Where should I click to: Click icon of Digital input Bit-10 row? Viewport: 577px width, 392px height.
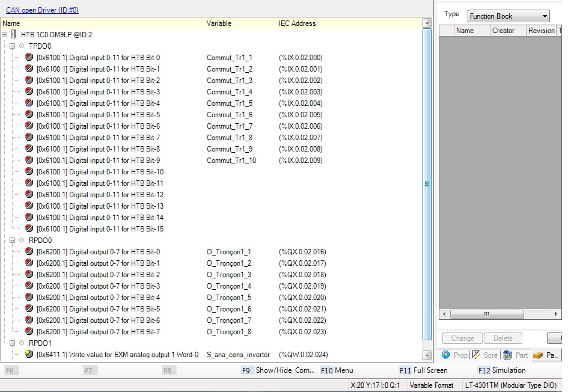click(29, 172)
